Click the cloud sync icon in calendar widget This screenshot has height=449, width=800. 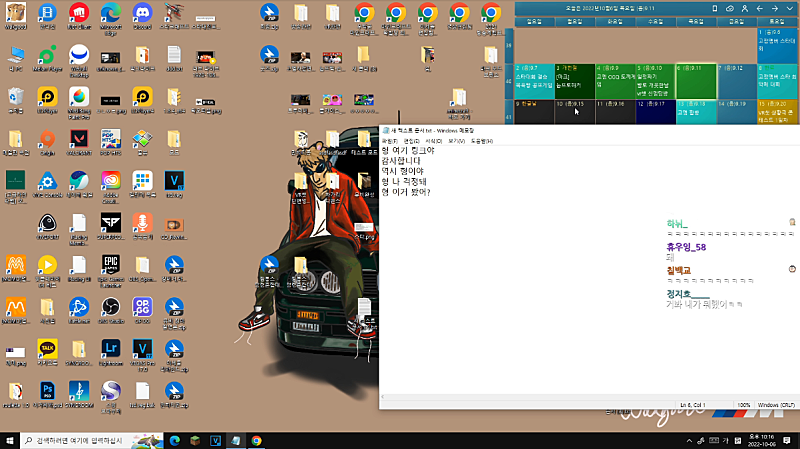coord(731,7)
